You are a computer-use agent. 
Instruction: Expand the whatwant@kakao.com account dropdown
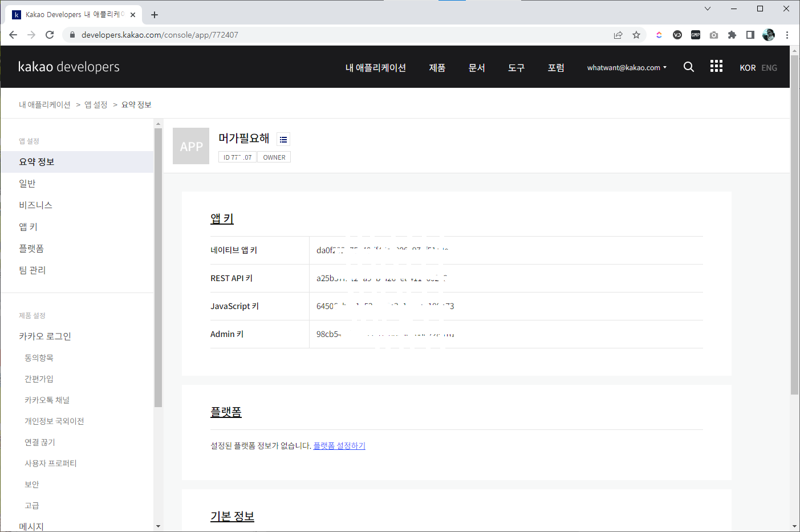point(627,67)
